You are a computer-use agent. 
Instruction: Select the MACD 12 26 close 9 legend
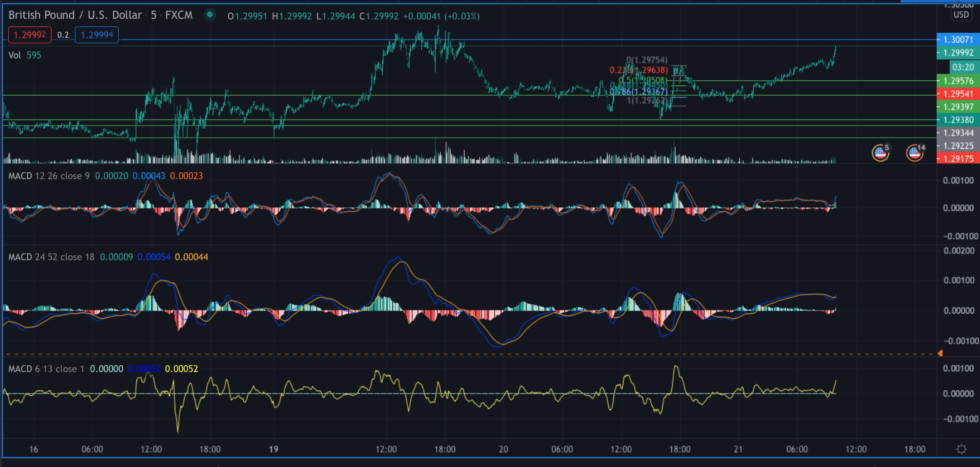coord(45,176)
